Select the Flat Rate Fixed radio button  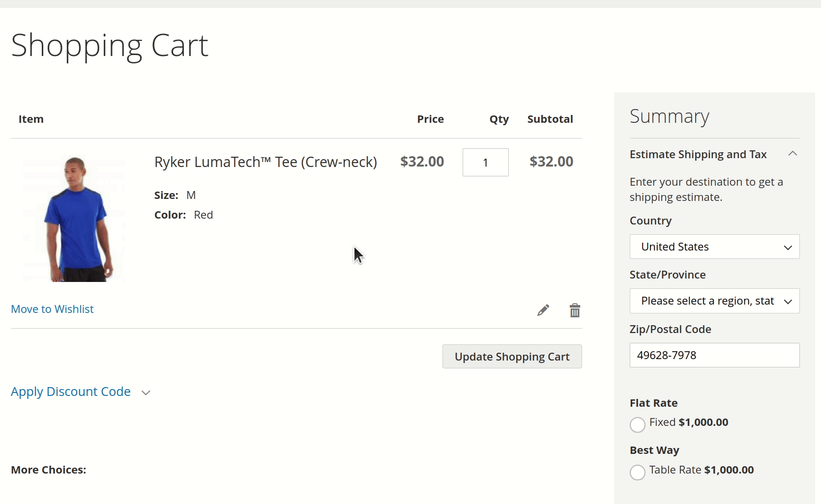[x=637, y=424]
